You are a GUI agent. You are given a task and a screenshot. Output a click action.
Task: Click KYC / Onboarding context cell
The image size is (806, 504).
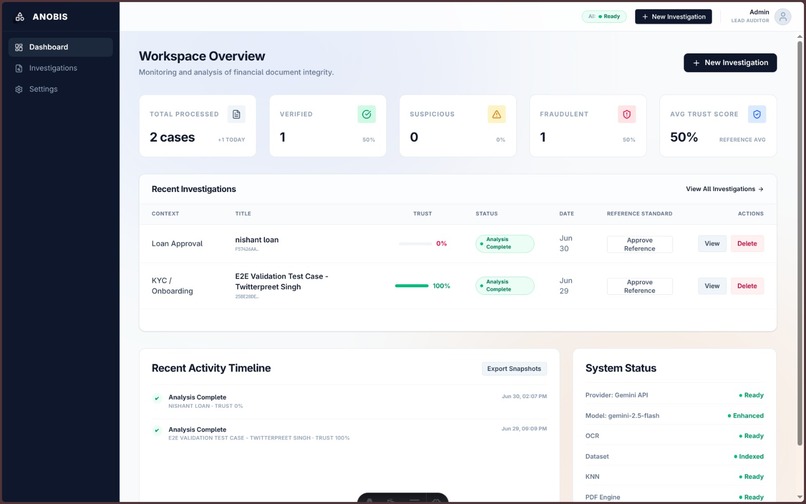coord(172,286)
